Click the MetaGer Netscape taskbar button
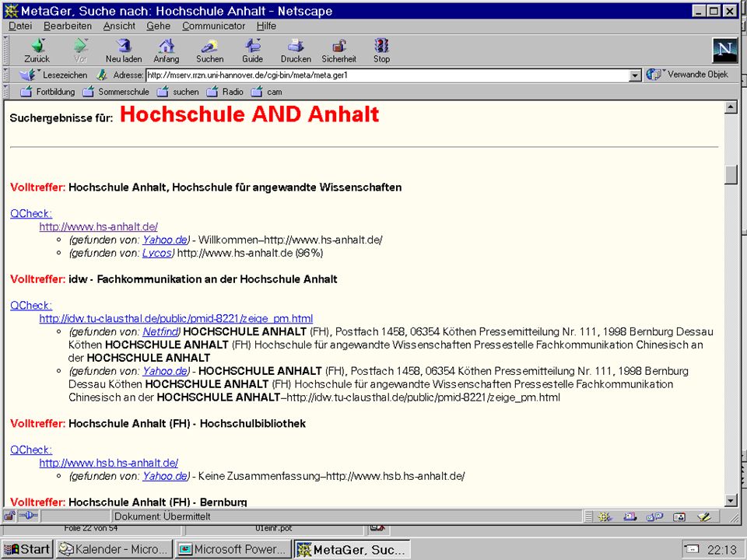747x560 pixels. click(x=352, y=550)
